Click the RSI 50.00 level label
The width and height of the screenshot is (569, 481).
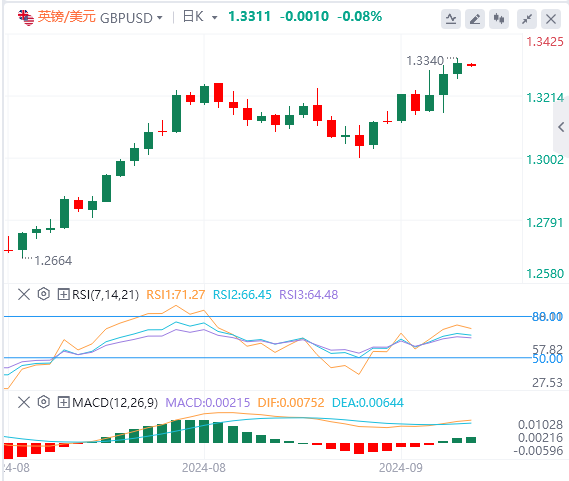(x=547, y=359)
